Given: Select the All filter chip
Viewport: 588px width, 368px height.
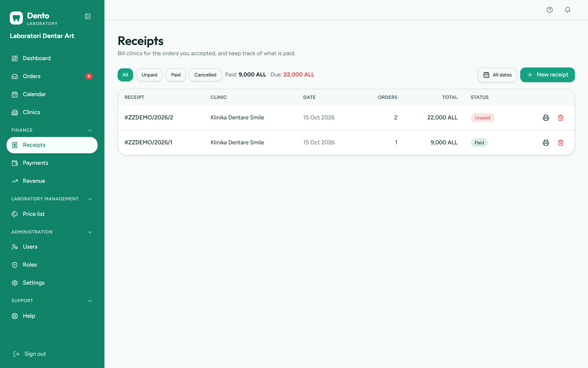Looking at the screenshot, I should click(125, 75).
